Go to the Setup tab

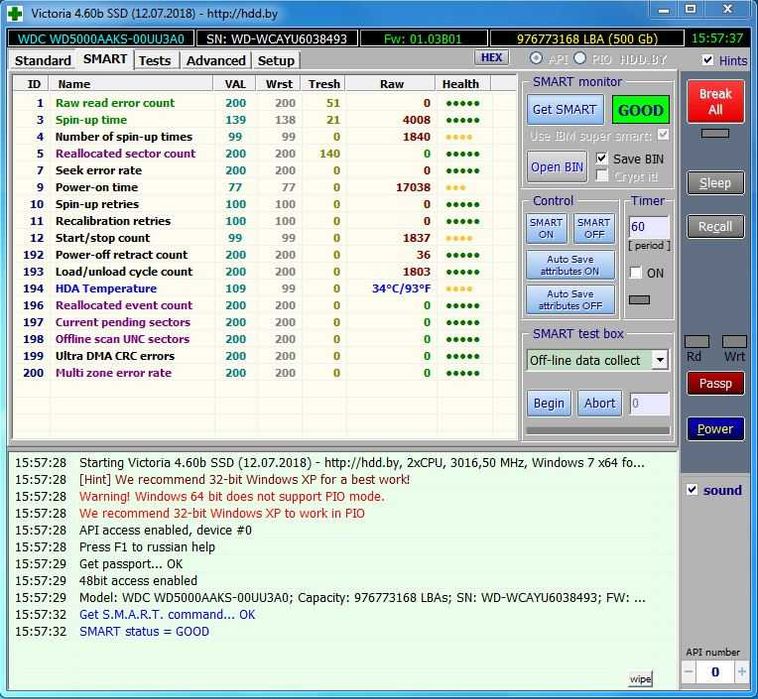276,61
